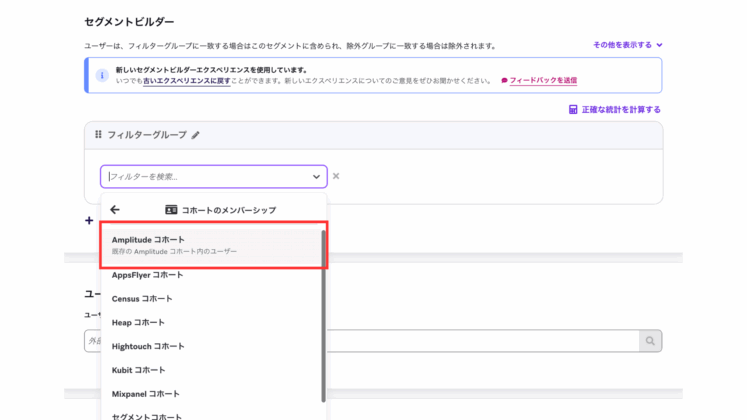Click the back arrow in the cohort dropdown
Viewport: 747px width, 420px height.
pyautogui.click(x=115, y=210)
